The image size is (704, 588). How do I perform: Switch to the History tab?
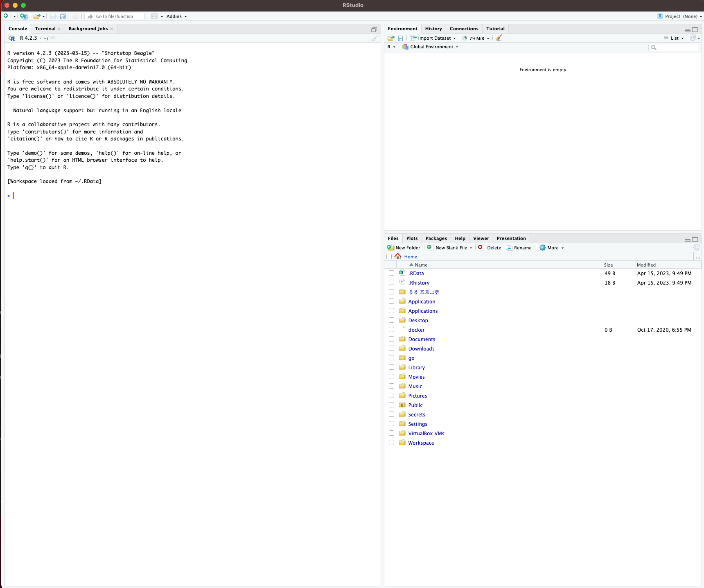pos(433,29)
